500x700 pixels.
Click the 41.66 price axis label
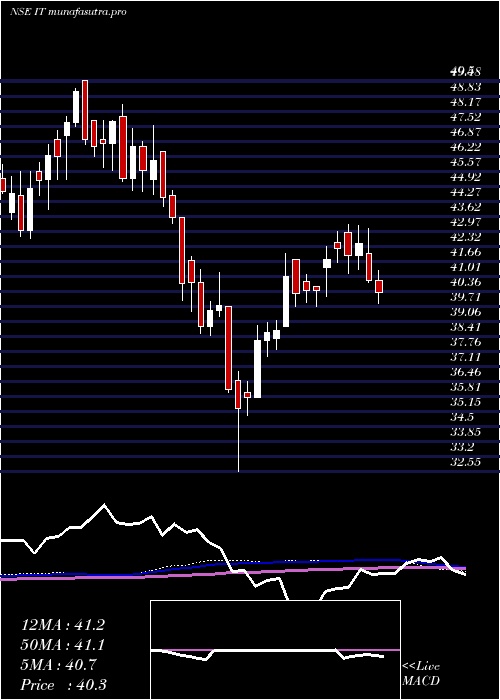[x=465, y=252]
